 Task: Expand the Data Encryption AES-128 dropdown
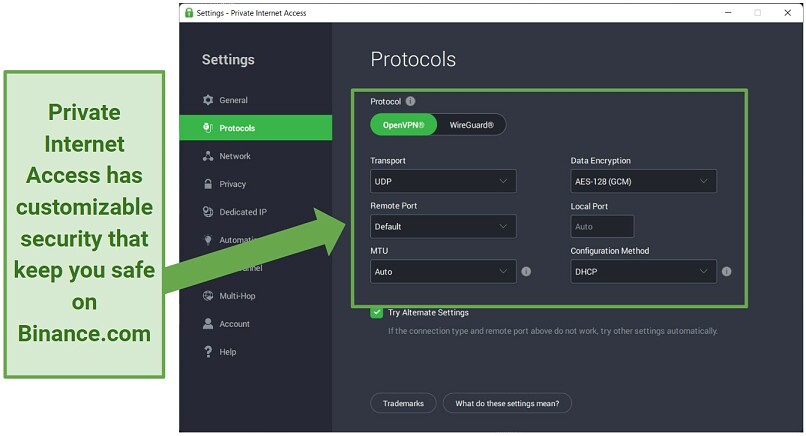643,182
